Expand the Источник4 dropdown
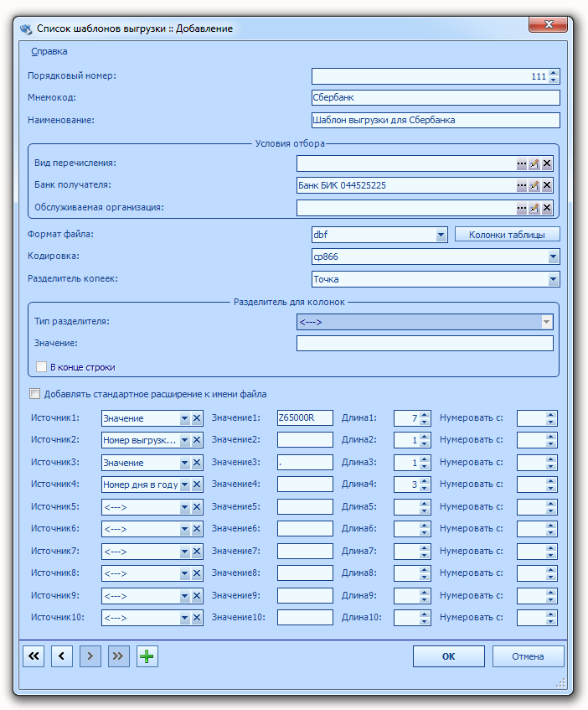588x710 pixels. coord(184,485)
